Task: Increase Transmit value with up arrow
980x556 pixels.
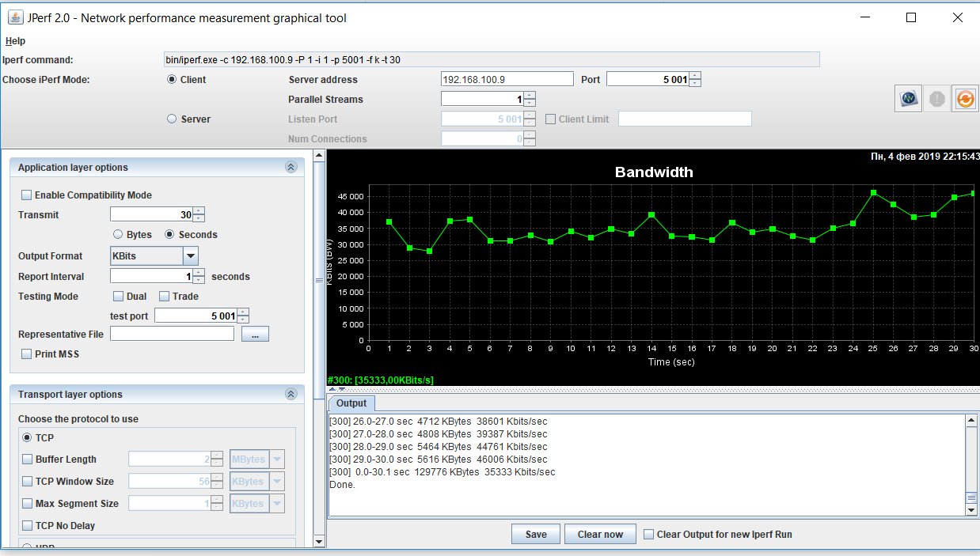Action: point(199,211)
